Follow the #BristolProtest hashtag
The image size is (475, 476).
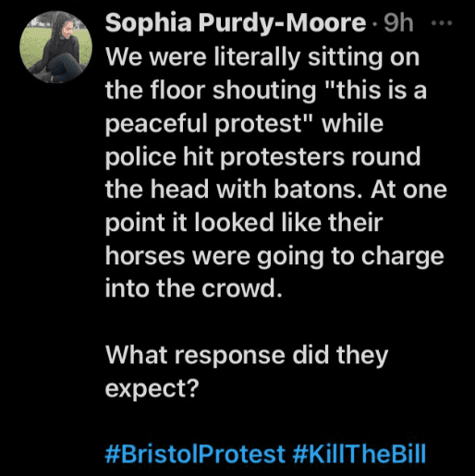click(195, 454)
